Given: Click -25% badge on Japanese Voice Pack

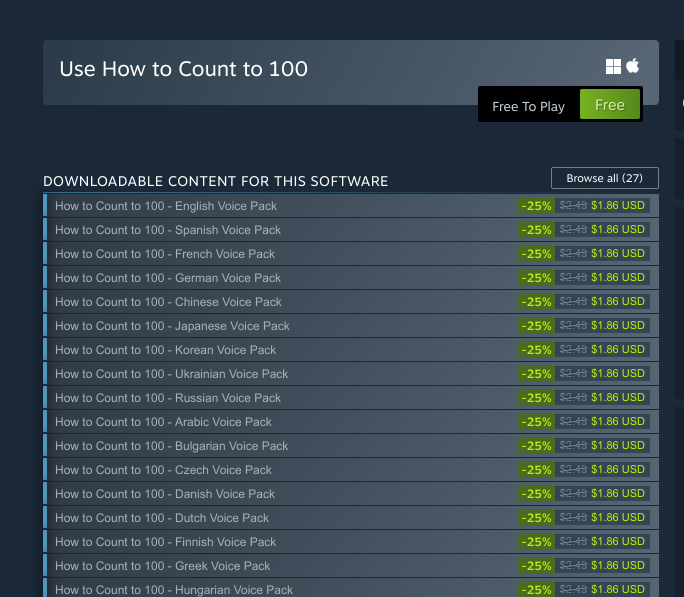Looking at the screenshot, I should pyautogui.click(x=537, y=326).
